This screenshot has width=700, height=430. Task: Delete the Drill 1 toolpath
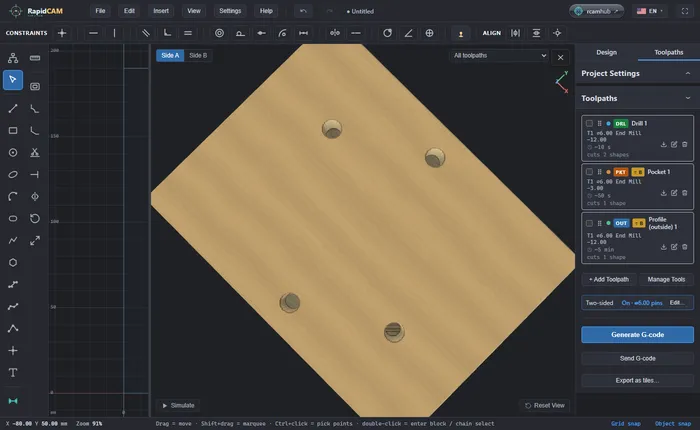point(684,144)
